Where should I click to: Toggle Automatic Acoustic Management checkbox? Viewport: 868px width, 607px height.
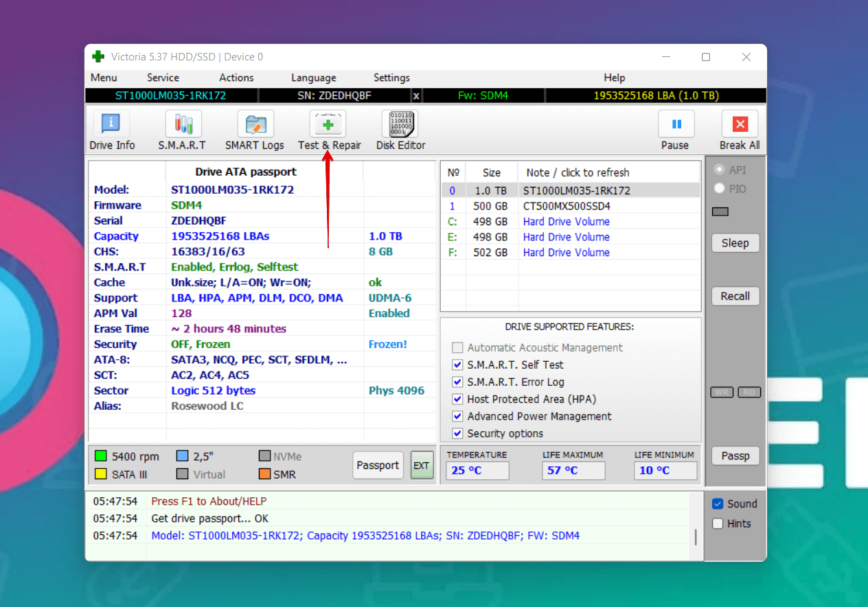coord(457,348)
